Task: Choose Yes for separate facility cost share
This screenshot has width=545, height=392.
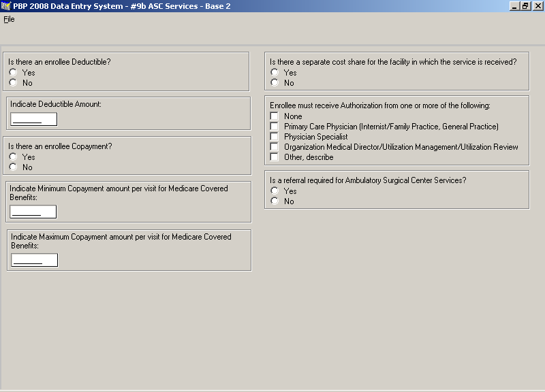Action: click(275, 72)
